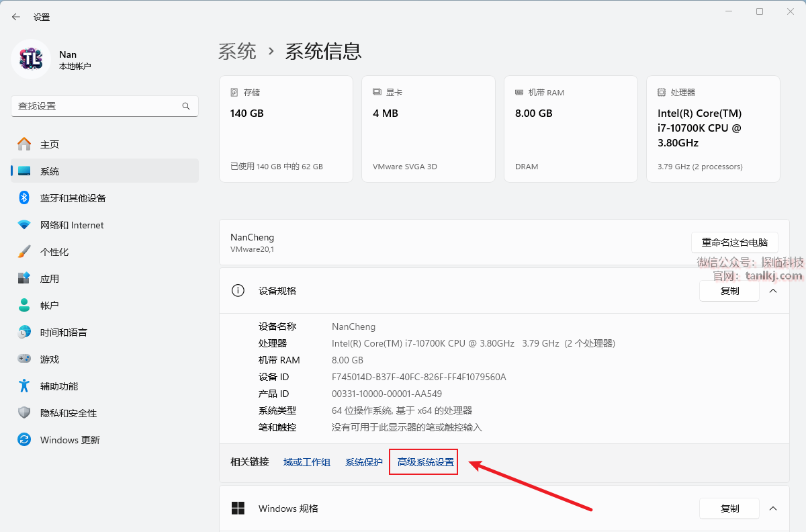
Task: Open Time and language settings
Action: (63, 332)
